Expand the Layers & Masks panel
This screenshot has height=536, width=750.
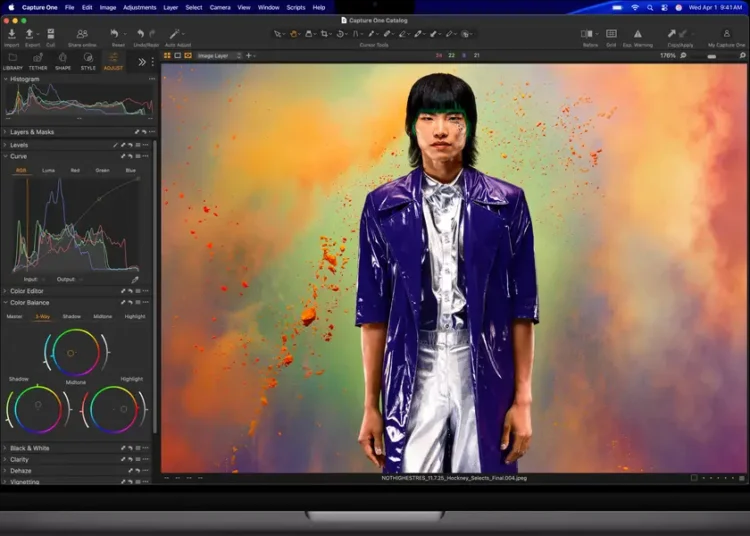[x=32, y=132]
